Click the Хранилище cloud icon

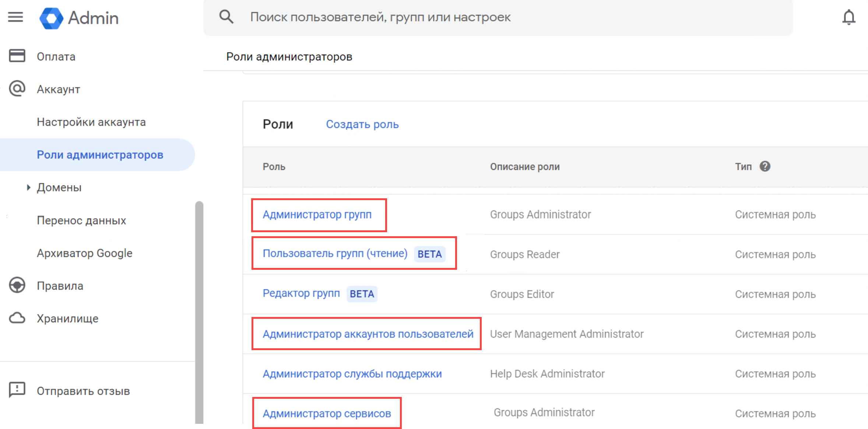point(17,318)
